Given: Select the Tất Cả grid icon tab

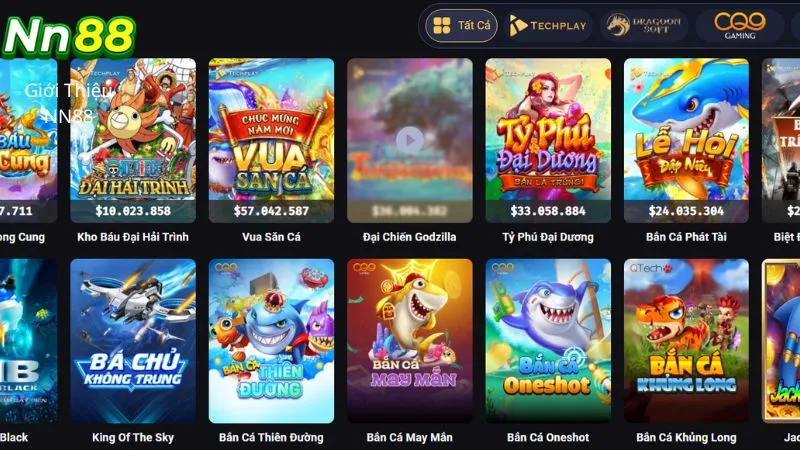Looking at the screenshot, I should [x=461, y=26].
